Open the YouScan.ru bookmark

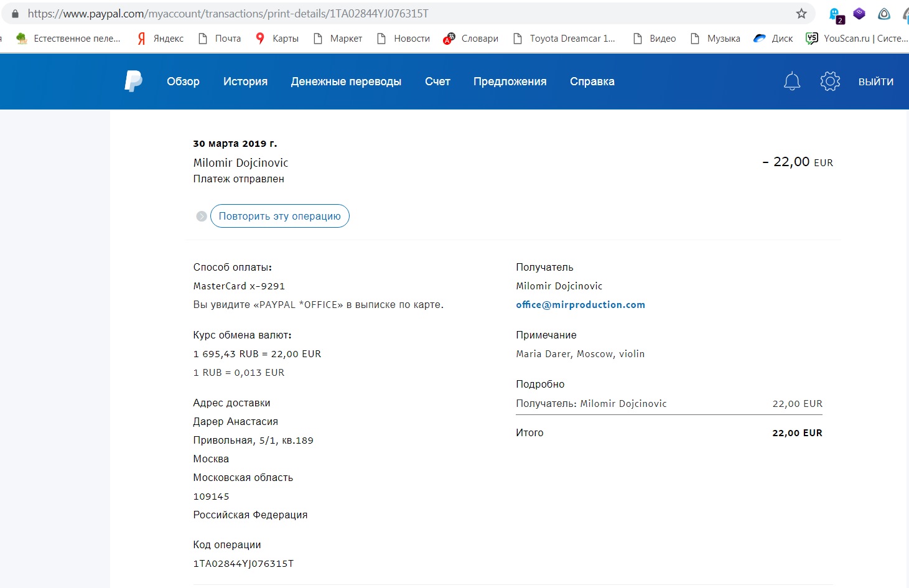click(x=857, y=39)
